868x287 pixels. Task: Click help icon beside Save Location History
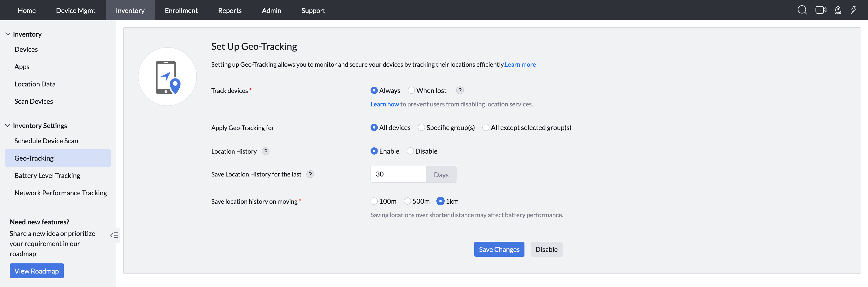coord(310,174)
